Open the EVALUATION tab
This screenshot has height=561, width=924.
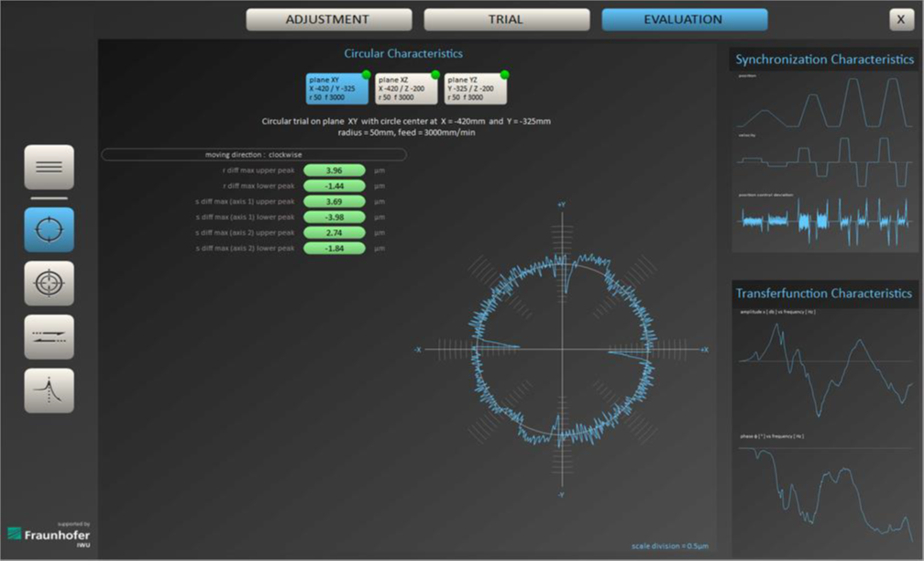(x=684, y=19)
